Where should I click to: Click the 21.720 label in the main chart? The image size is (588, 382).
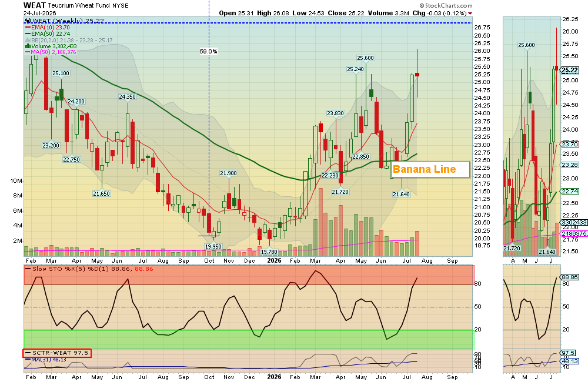point(340,192)
